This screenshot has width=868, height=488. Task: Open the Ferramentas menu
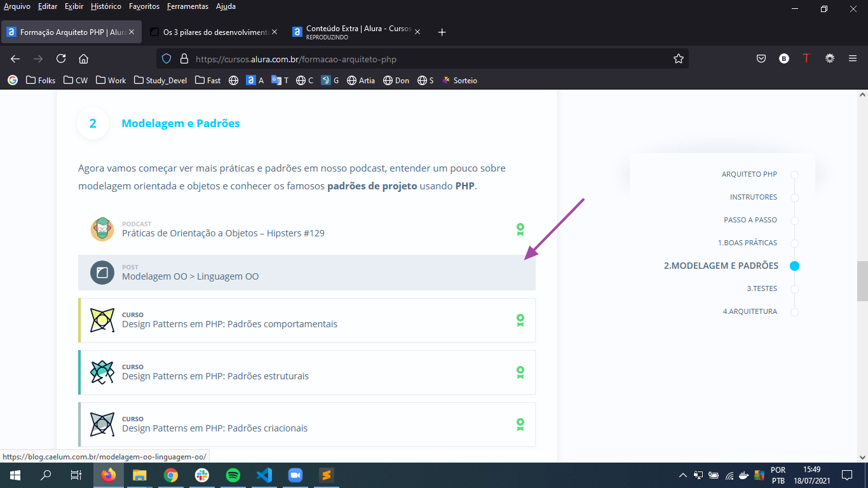[x=187, y=6]
